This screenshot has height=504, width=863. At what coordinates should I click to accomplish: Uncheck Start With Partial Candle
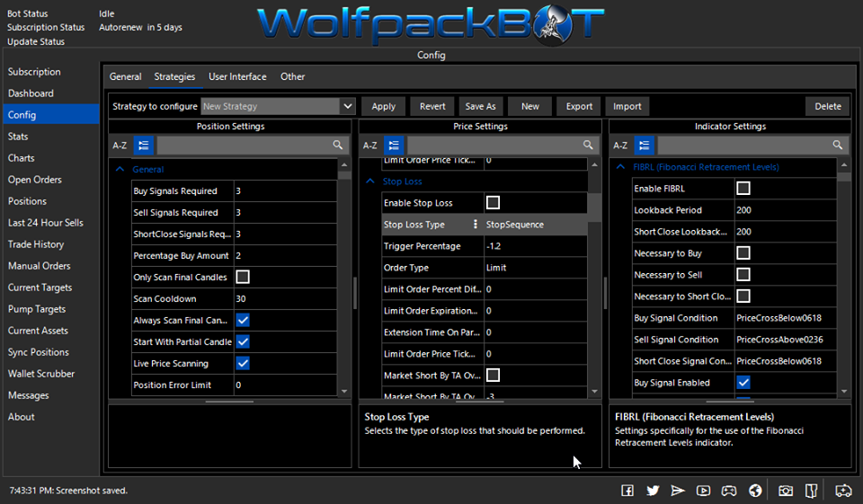243,341
